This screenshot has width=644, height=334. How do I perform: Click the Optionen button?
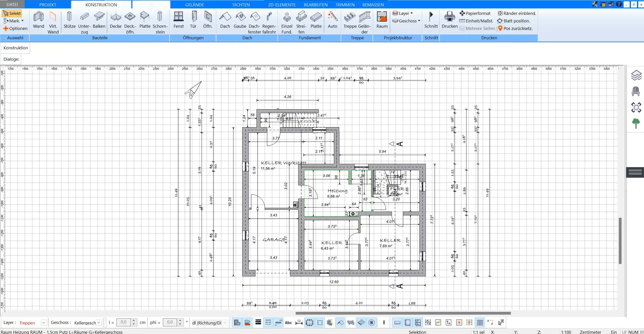pos(15,28)
